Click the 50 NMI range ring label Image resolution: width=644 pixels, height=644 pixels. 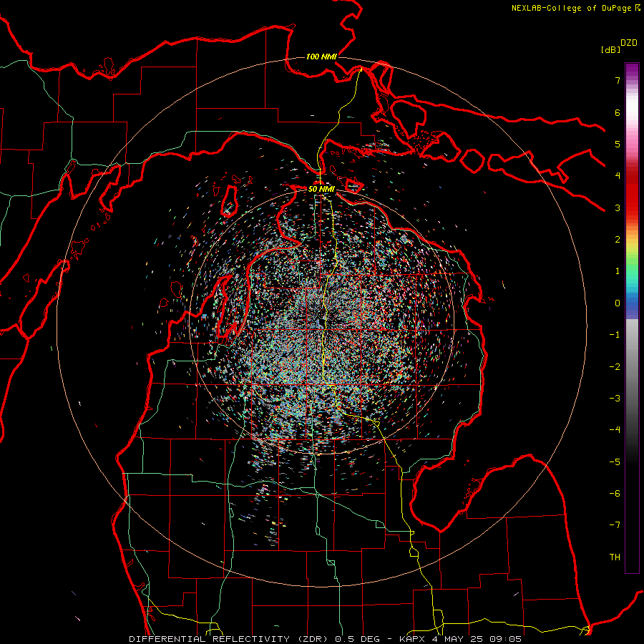[x=321, y=189]
